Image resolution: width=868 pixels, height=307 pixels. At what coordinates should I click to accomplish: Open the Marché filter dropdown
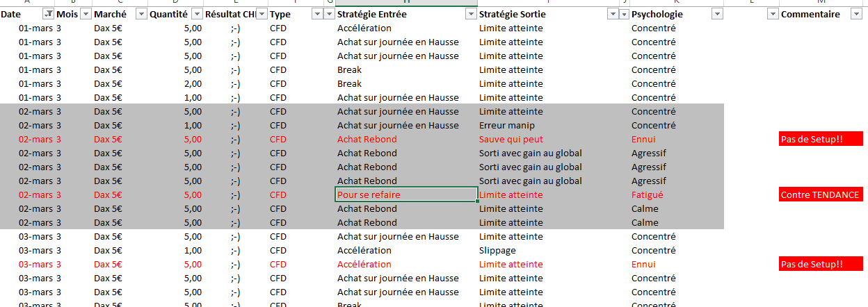pyautogui.click(x=140, y=15)
